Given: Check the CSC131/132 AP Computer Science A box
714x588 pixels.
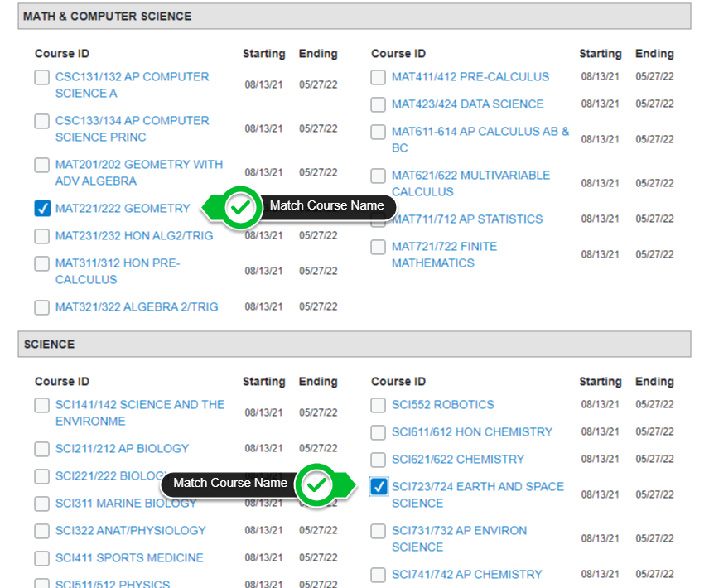Looking at the screenshot, I should (42, 78).
